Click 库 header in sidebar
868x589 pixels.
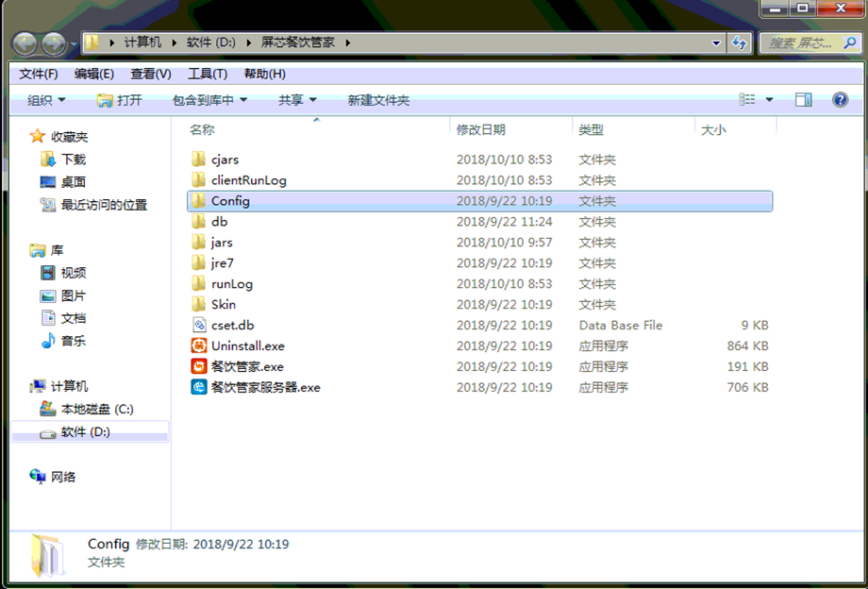coord(57,250)
